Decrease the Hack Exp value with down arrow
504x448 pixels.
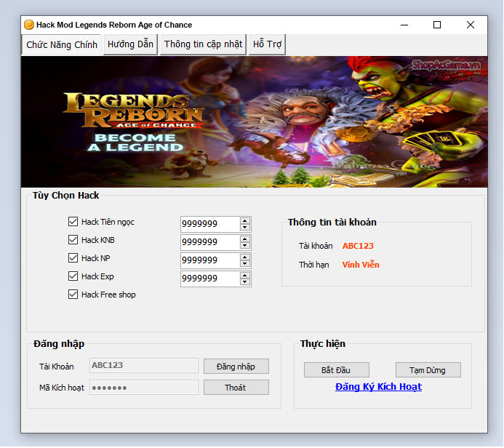click(x=244, y=282)
